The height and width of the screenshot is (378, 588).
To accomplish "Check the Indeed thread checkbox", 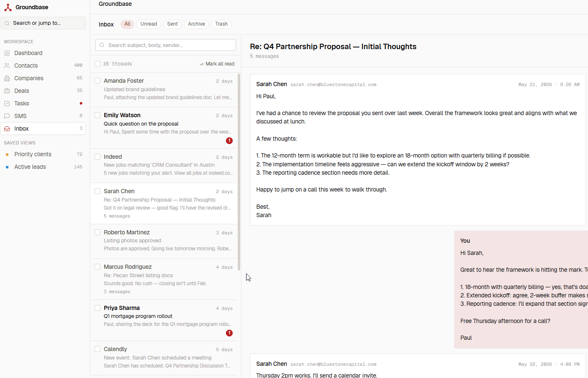I will pos(97,157).
